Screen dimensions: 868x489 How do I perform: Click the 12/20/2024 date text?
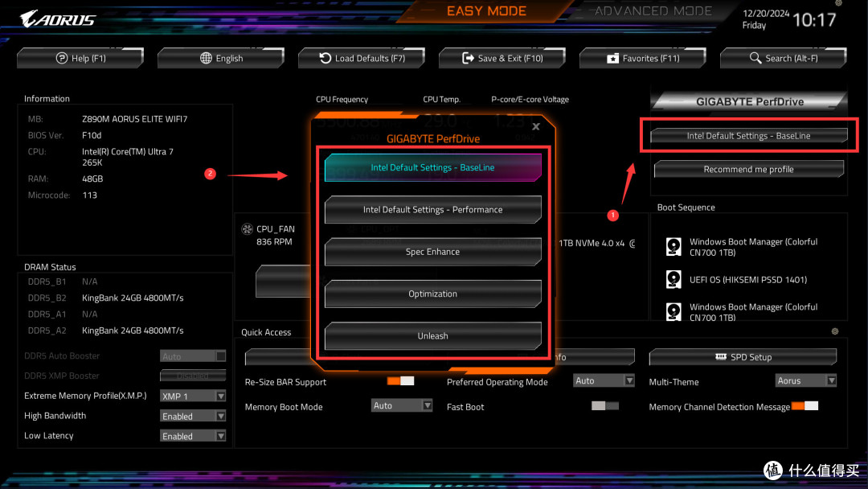coord(766,14)
